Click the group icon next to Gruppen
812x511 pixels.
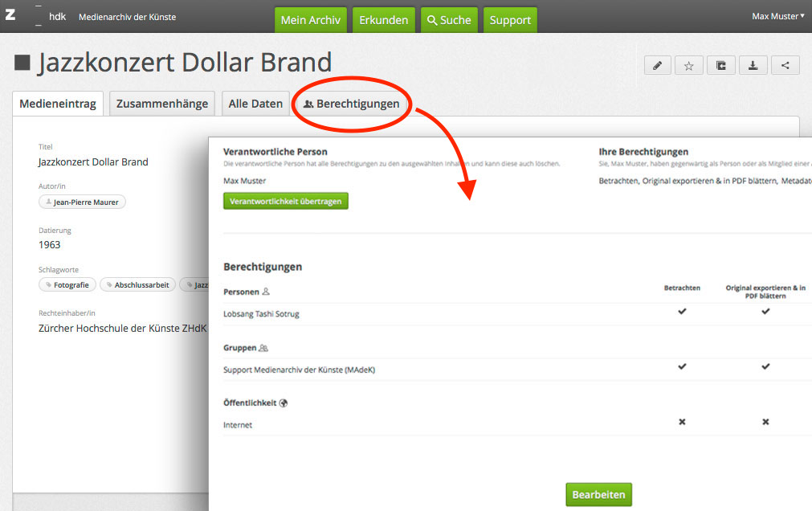[x=263, y=348]
